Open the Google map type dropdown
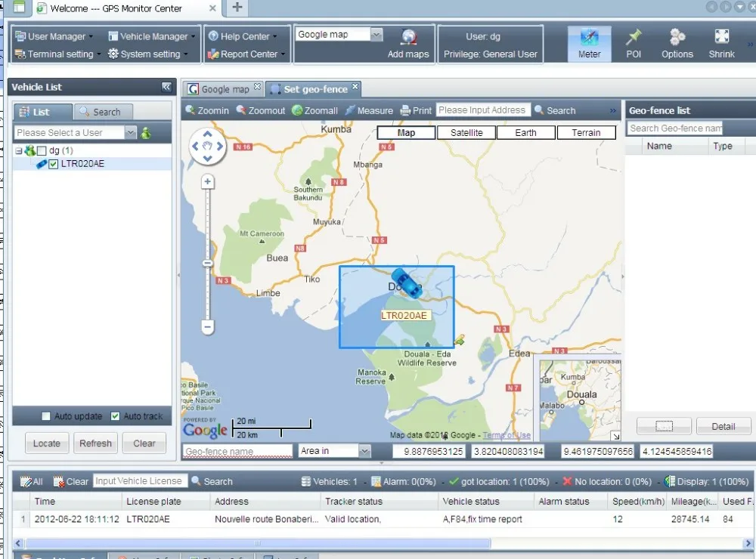Image resolution: width=756 pixels, height=559 pixels. pos(376,35)
